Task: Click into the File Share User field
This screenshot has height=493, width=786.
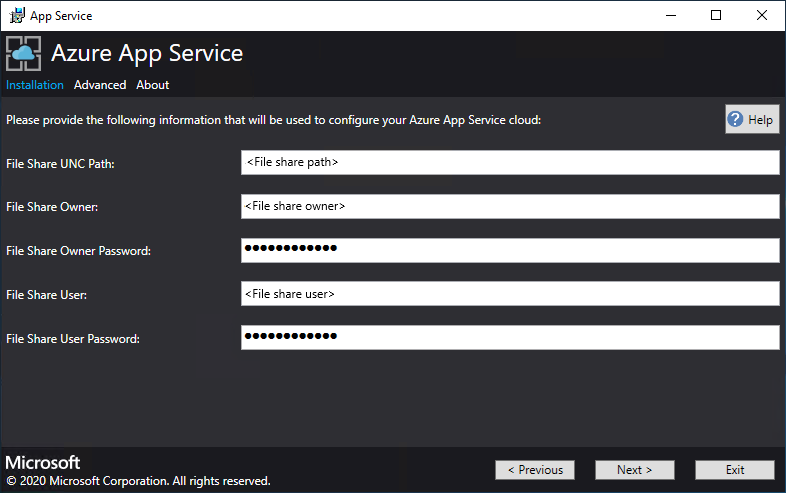Action: point(510,294)
